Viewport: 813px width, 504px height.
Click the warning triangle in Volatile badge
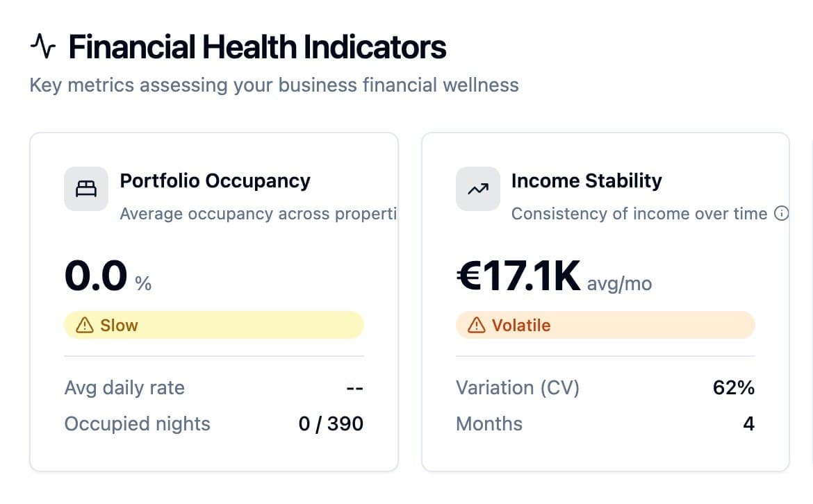click(x=476, y=325)
